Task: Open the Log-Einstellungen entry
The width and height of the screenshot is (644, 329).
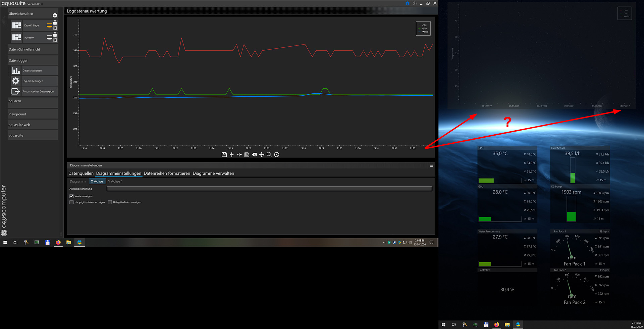Action: (x=33, y=81)
